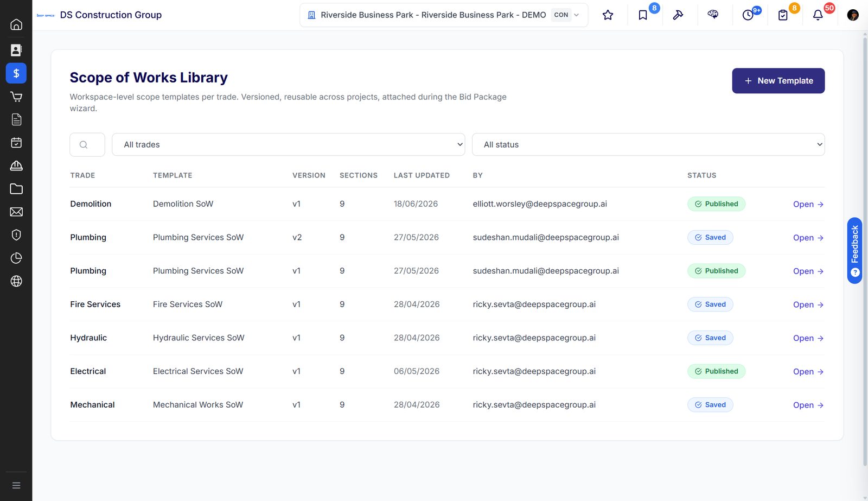Click the Feedback side tab
Image resolution: width=868 pixels, height=501 pixels.
point(854,250)
